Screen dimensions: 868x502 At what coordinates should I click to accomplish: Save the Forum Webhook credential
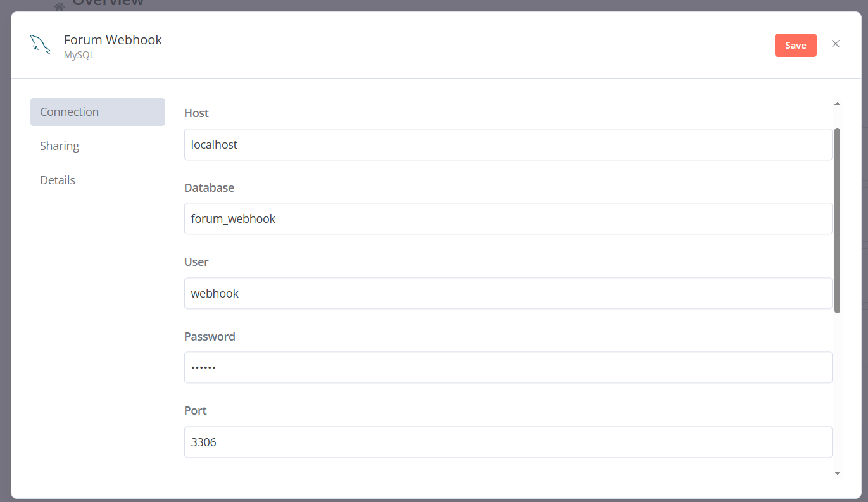tap(795, 45)
